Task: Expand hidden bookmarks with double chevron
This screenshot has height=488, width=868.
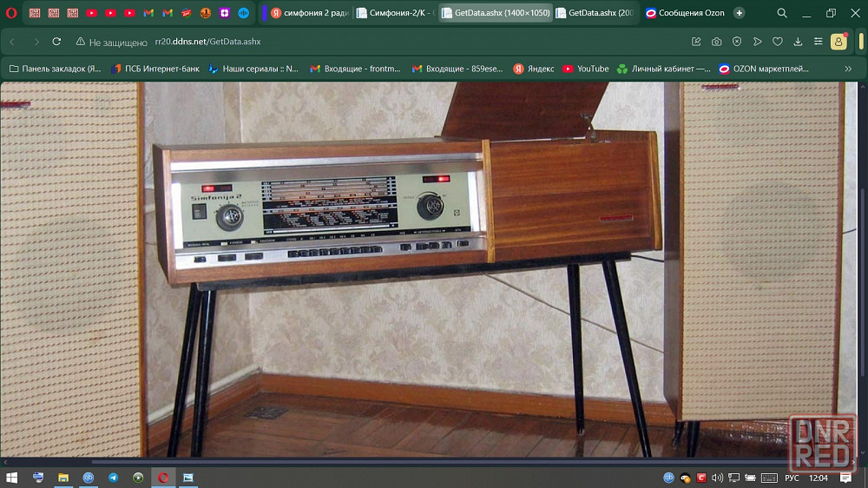Action: click(x=848, y=69)
